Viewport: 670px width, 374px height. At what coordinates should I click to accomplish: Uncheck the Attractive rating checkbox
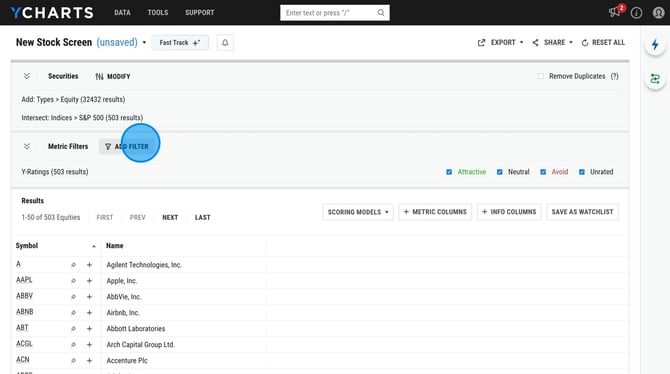[449, 172]
